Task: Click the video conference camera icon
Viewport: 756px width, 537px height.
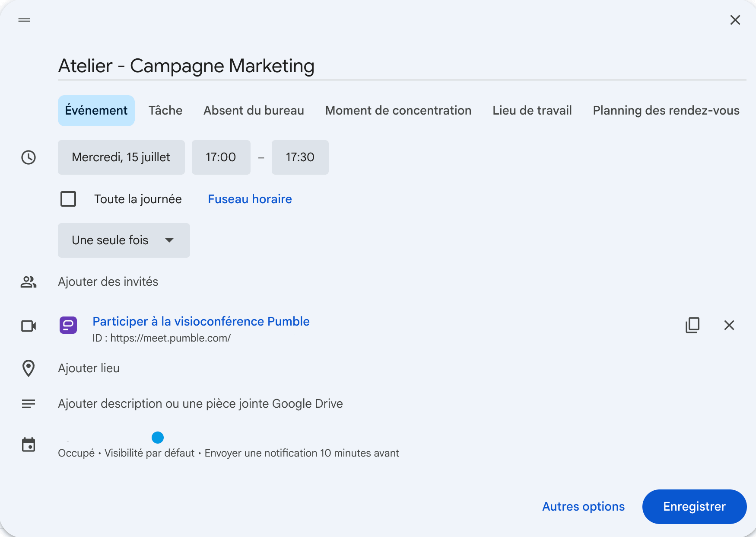Action: click(x=28, y=326)
